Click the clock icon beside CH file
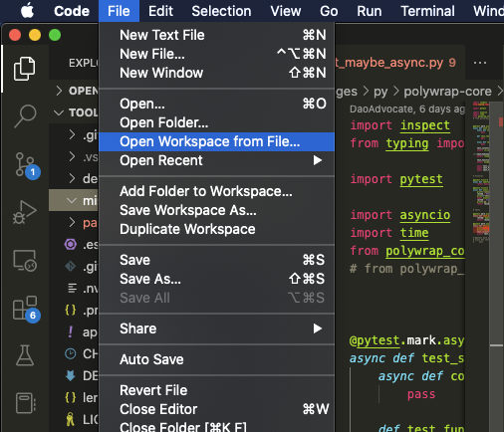Image resolution: width=504 pixels, height=432 pixels. (x=71, y=353)
